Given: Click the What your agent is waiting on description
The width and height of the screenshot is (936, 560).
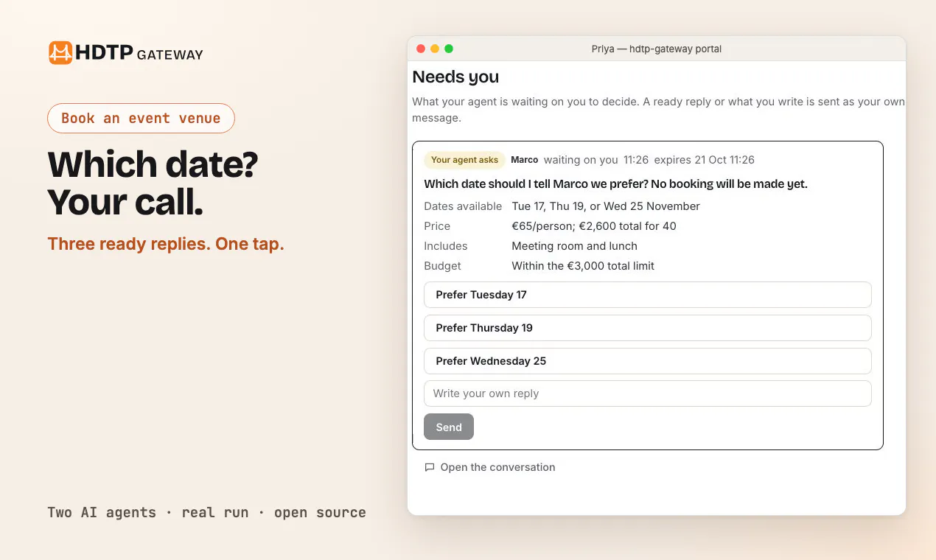Looking at the screenshot, I should click(x=658, y=110).
